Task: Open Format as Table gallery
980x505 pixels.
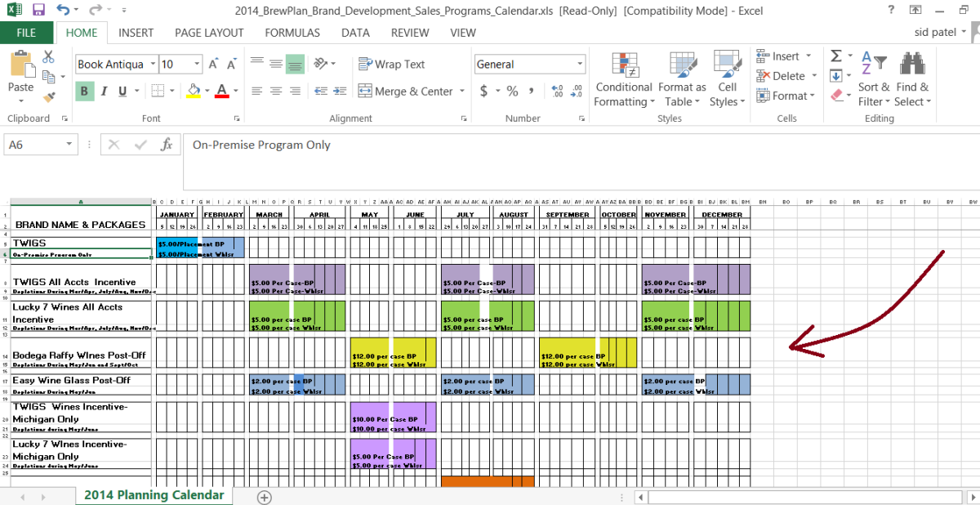Action: click(x=682, y=79)
